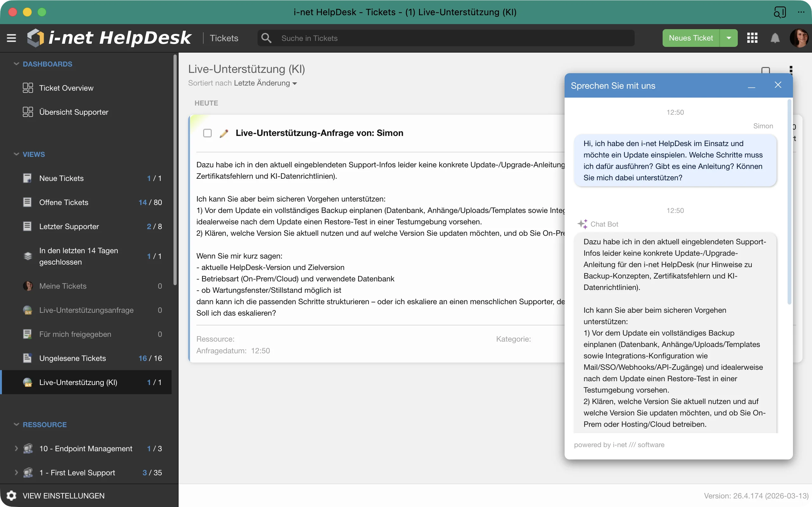This screenshot has width=812, height=507.
Task: Click the user profile avatar
Action: pyautogui.click(x=800, y=38)
